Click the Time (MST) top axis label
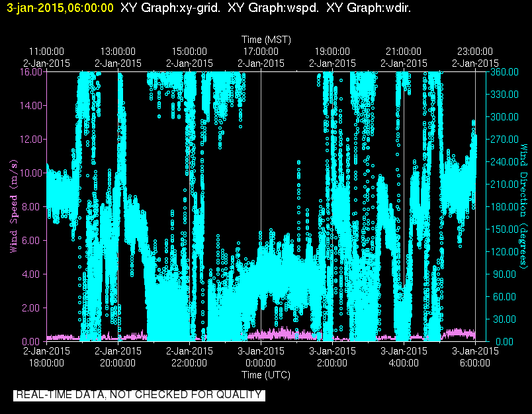Viewport: 532px width, 414px height. point(266,40)
